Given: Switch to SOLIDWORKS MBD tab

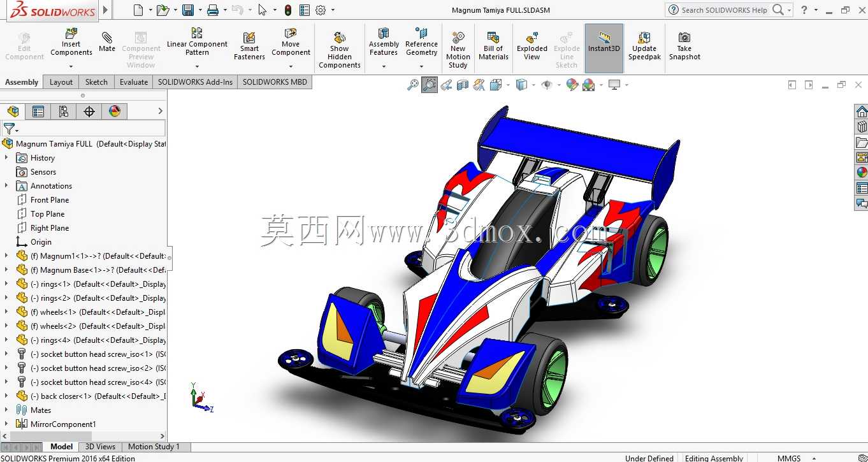Looking at the screenshot, I should coord(275,82).
